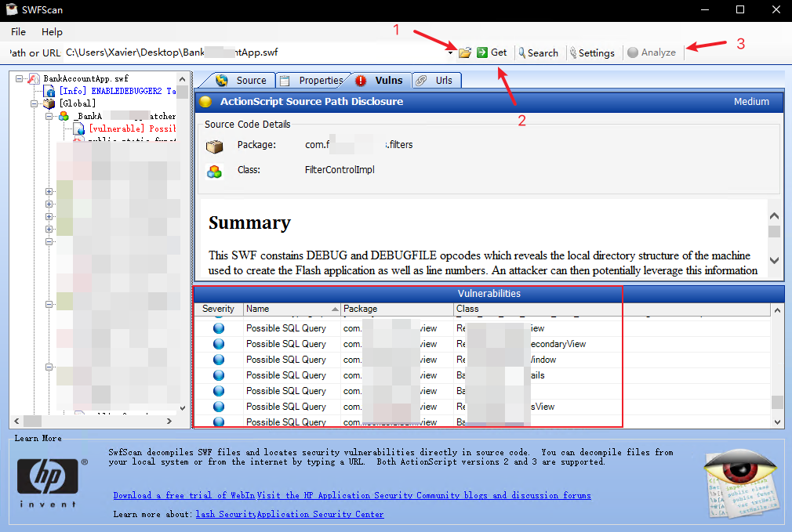Open the Settings toolbar item
Image resolution: width=792 pixels, height=532 pixels.
(592, 52)
